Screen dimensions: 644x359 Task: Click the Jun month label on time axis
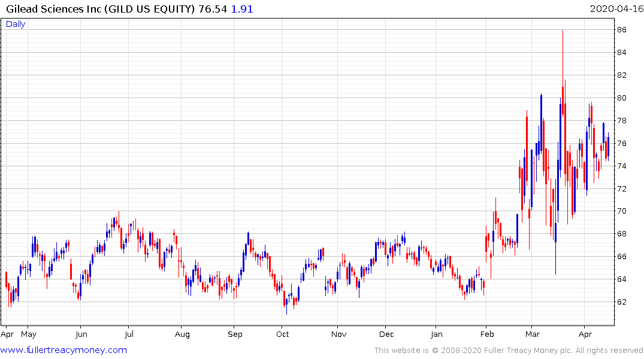pos(81,334)
